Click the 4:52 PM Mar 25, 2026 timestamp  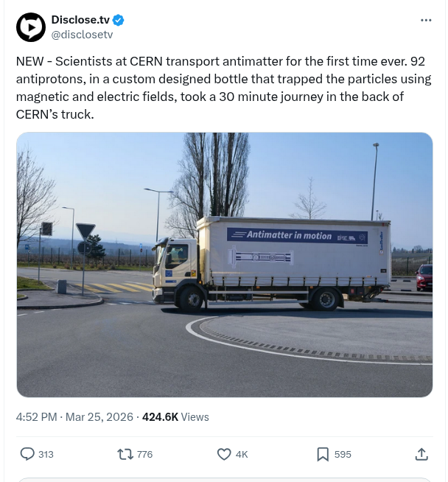click(74, 417)
